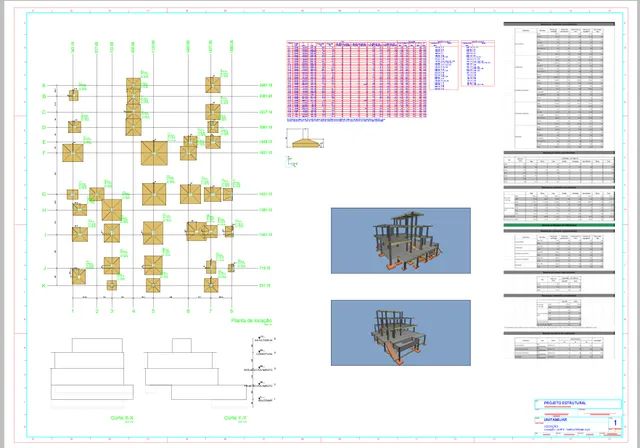The height and width of the screenshot is (448, 640).
Task: Click grid axis number 1 below plan
Action: click(73, 311)
